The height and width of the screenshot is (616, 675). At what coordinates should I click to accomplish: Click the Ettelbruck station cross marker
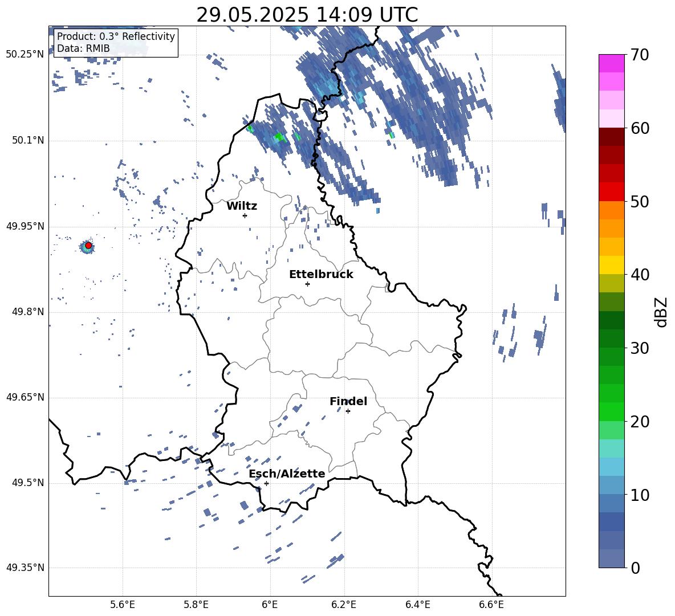(x=307, y=284)
